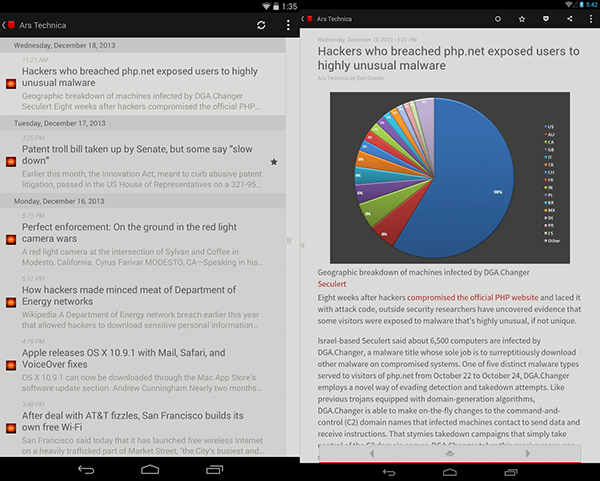Tap the feed icon beside the San Francisco Wi-Fi article
This screenshot has width=600, height=481.
point(11,428)
